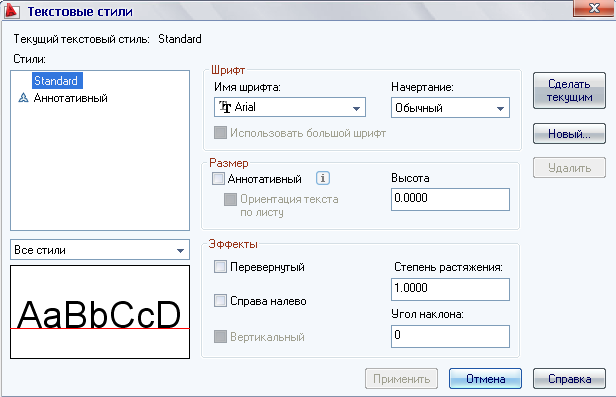The image size is (616, 397).
Task: Open the Все стили filter dropdown
Action: pos(100,250)
